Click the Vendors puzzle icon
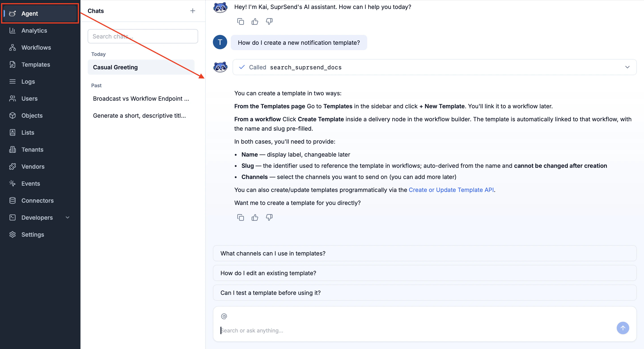644x349 pixels. pyautogui.click(x=13, y=167)
